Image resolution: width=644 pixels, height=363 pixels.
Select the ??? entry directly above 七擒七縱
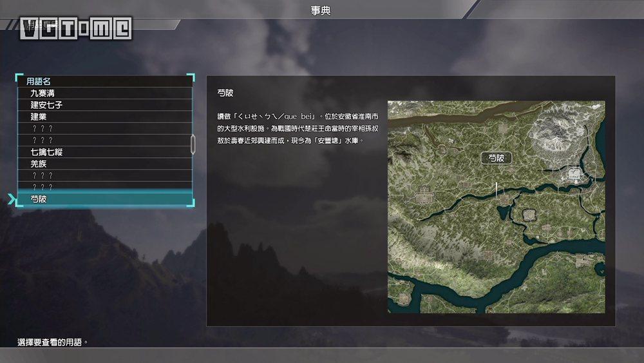coord(105,140)
